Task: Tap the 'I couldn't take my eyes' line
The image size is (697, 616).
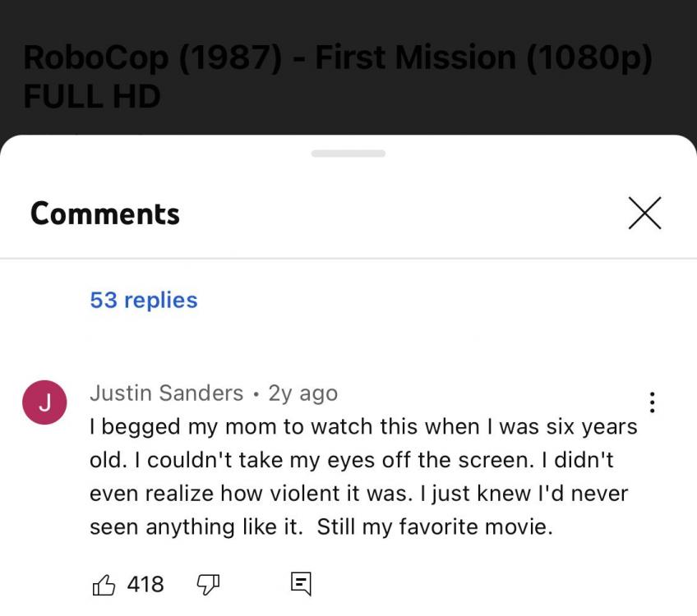Action: pyautogui.click(x=351, y=460)
